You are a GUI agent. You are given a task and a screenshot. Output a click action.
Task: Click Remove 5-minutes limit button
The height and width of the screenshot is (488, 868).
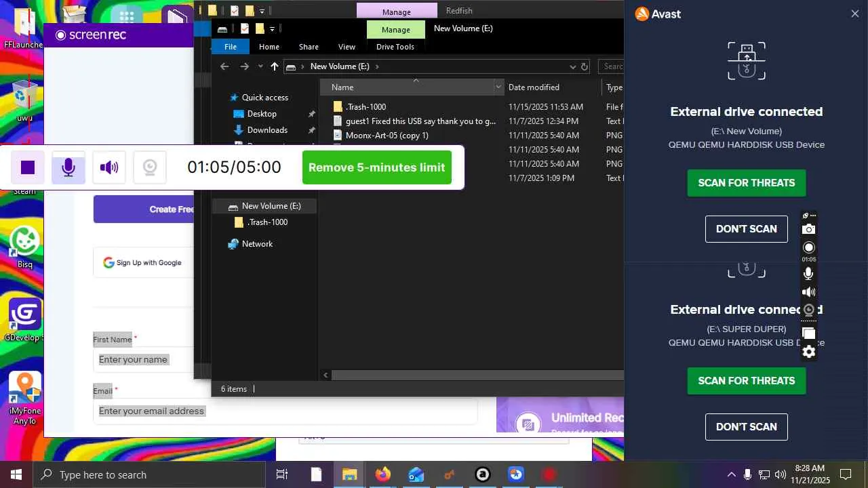point(376,167)
